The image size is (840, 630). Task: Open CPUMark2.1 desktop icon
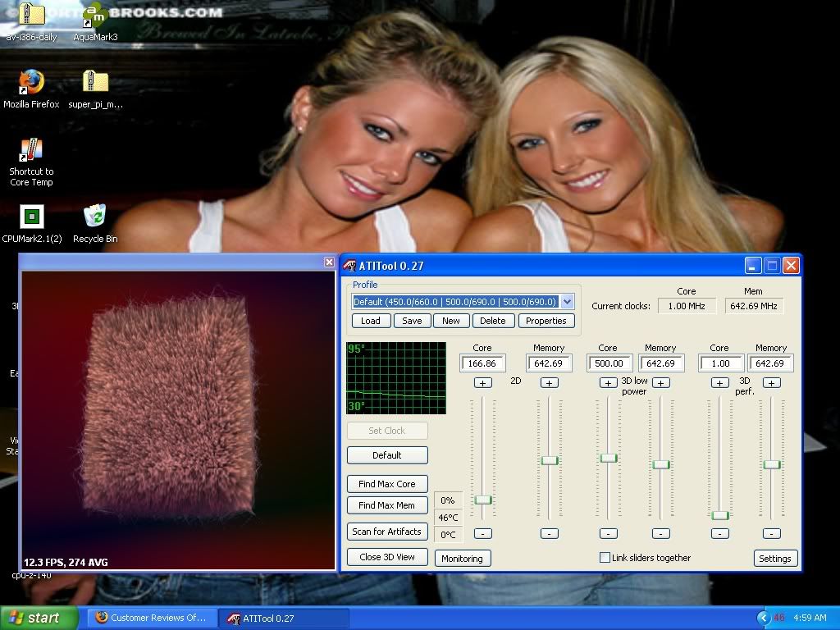tap(31, 217)
